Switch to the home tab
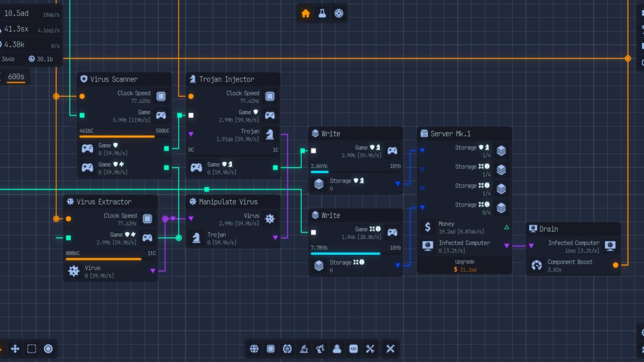 (306, 13)
